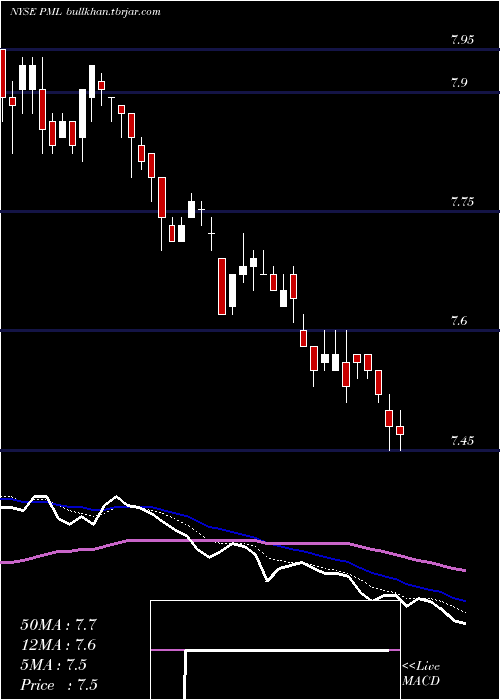
Task: Click the bullkhan.tbrjar.com watermark text
Action: tap(113, 12)
